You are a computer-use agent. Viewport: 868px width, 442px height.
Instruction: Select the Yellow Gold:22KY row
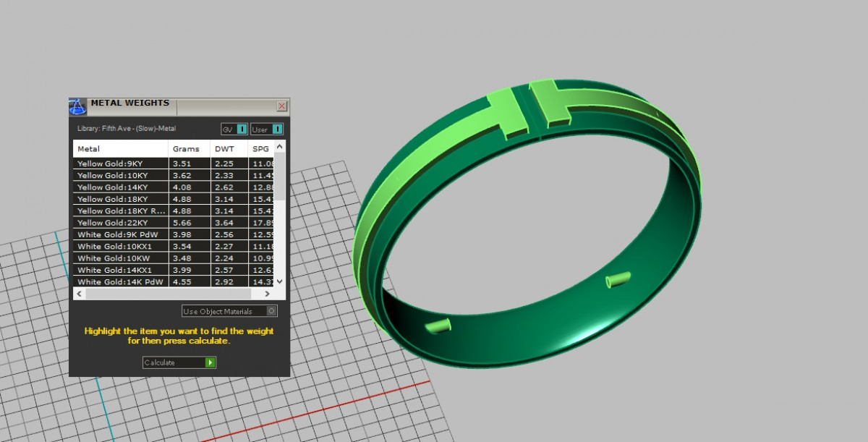coord(122,223)
